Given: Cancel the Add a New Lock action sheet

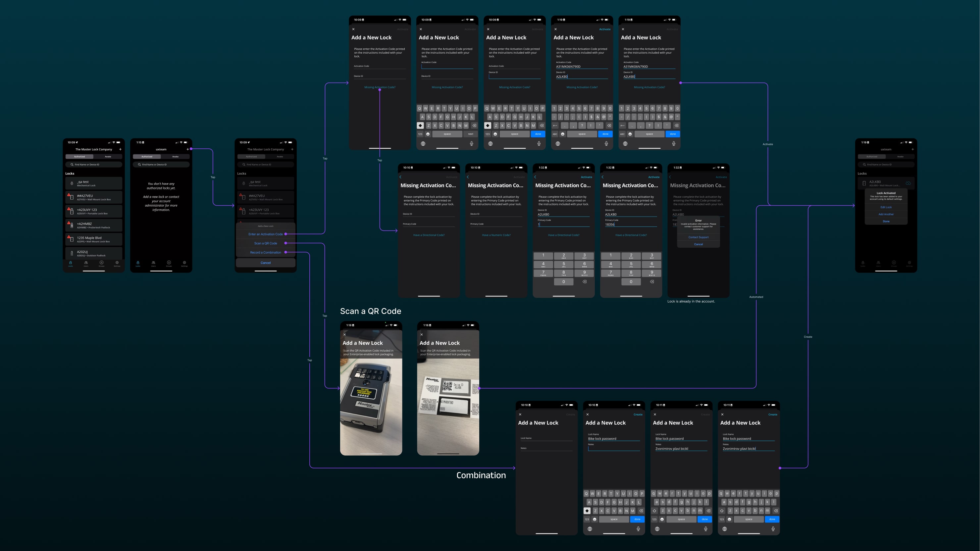Looking at the screenshot, I should point(266,263).
